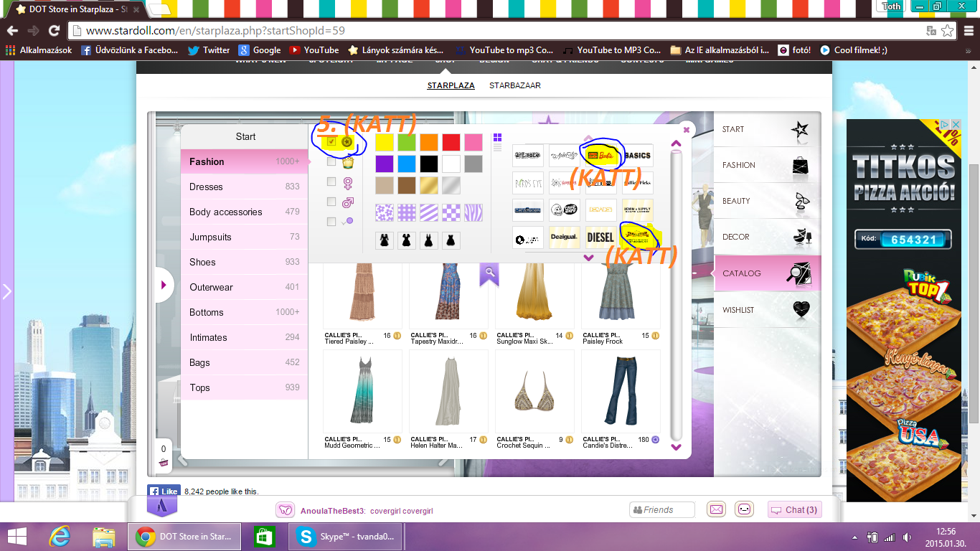Select the Barbie brand logo
The width and height of the screenshot is (980, 551).
(600, 155)
